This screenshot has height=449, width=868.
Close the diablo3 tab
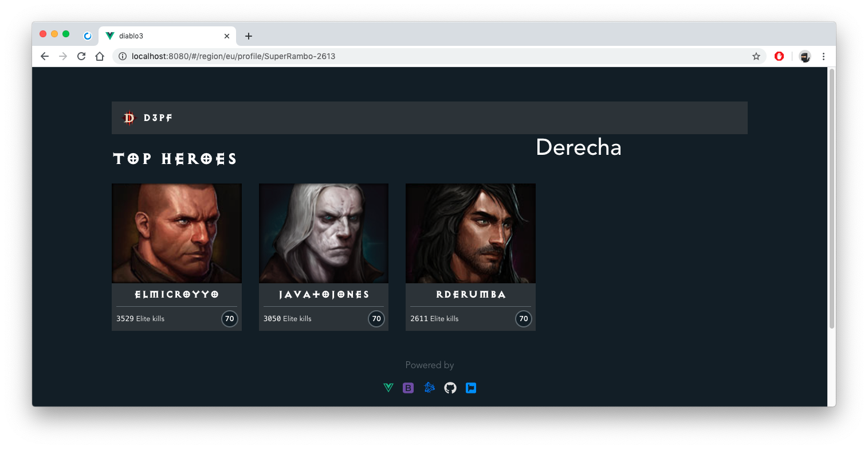point(227,36)
